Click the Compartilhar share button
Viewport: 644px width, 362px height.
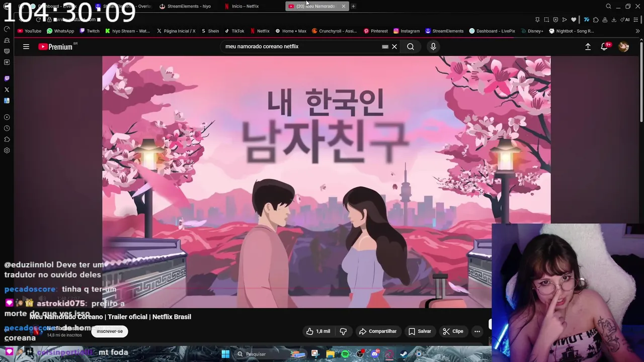click(x=378, y=331)
